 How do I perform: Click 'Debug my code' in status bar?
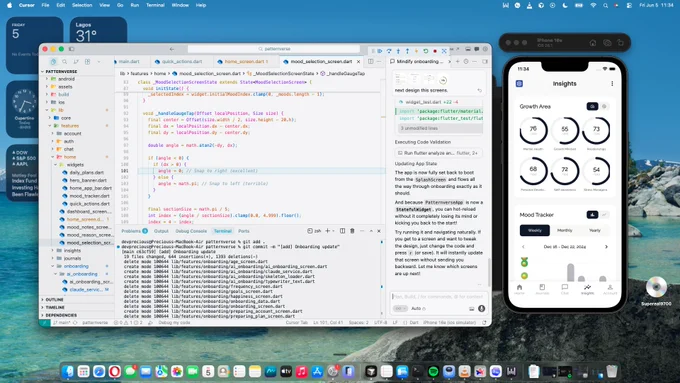point(174,323)
